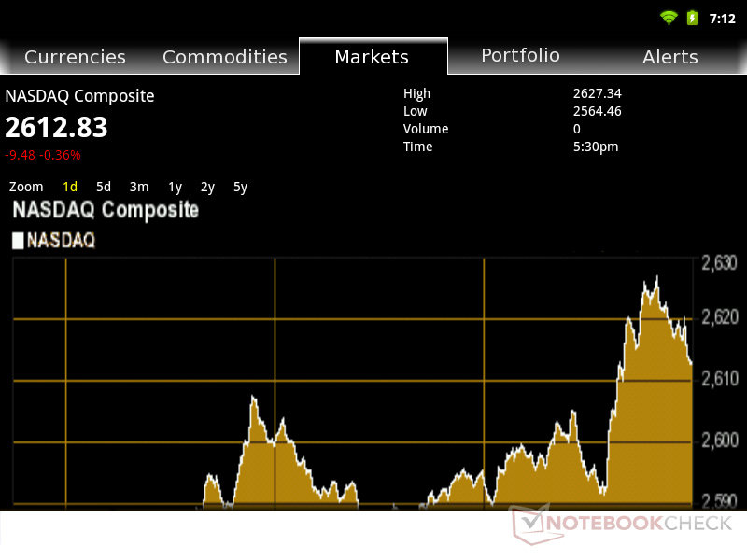Click the 2,620 axis label
This screenshot has width=747, height=560.
point(719,317)
